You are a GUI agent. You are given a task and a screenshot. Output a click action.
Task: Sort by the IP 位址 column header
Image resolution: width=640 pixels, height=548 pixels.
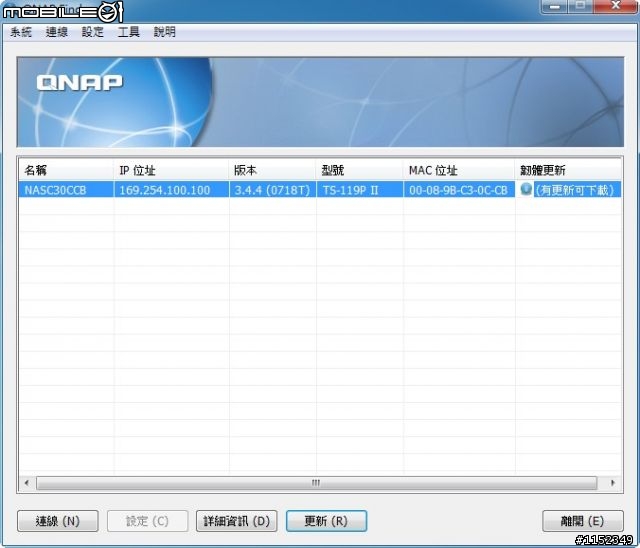pyautogui.click(x=171, y=170)
